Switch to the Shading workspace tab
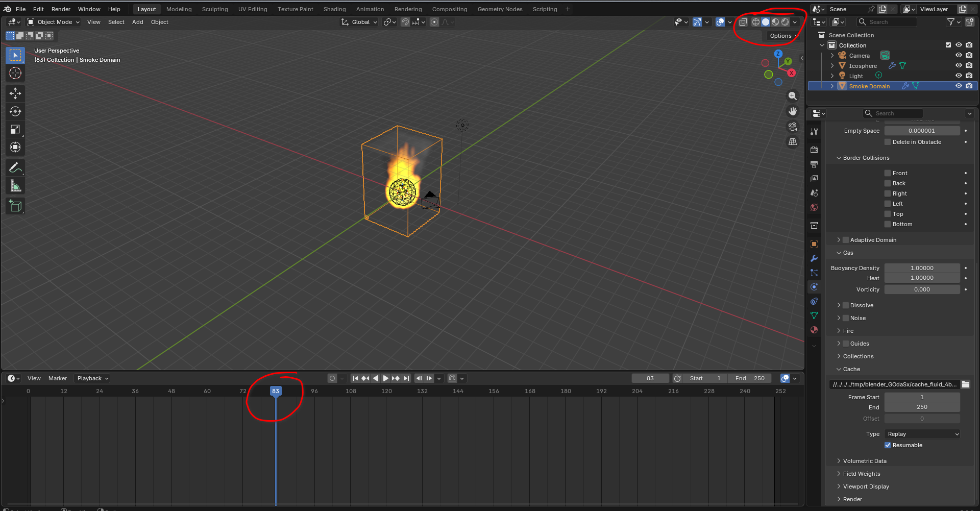This screenshot has width=980, height=511. 334,9
